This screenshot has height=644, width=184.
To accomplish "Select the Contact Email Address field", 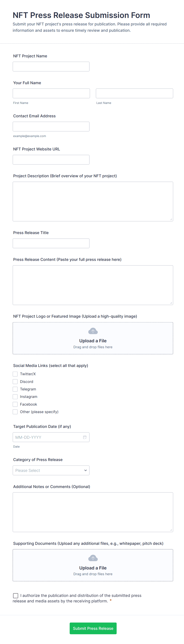I will [51, 127].
